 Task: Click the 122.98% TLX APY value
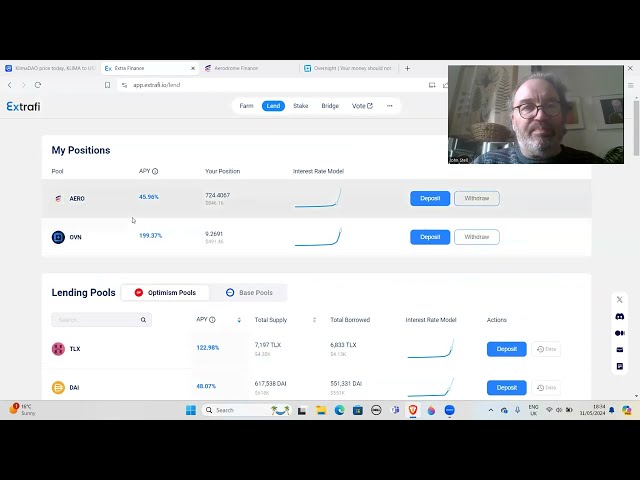pyautogui.click(x=208, y=348)
